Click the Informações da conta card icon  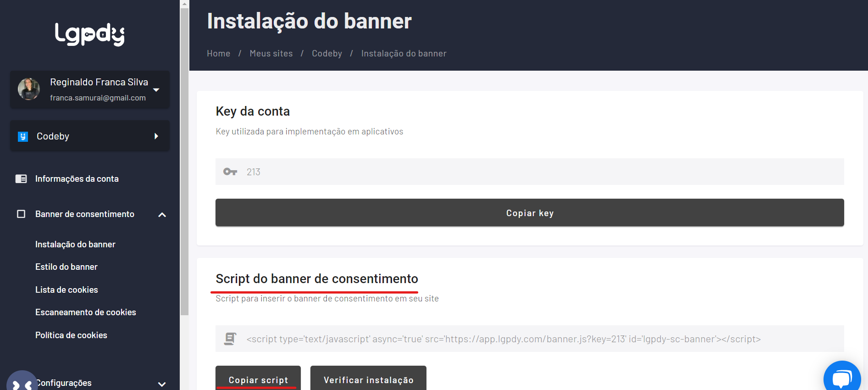coord(21,179)
